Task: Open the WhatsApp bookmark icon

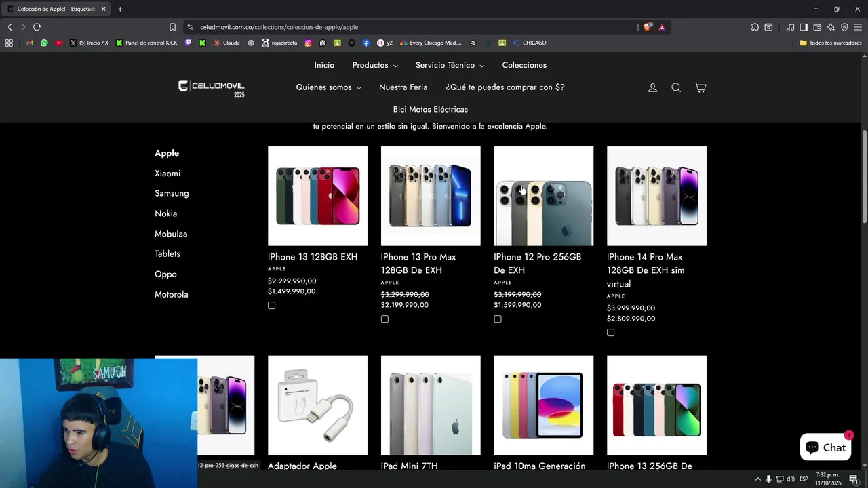Action: [44, 43]
